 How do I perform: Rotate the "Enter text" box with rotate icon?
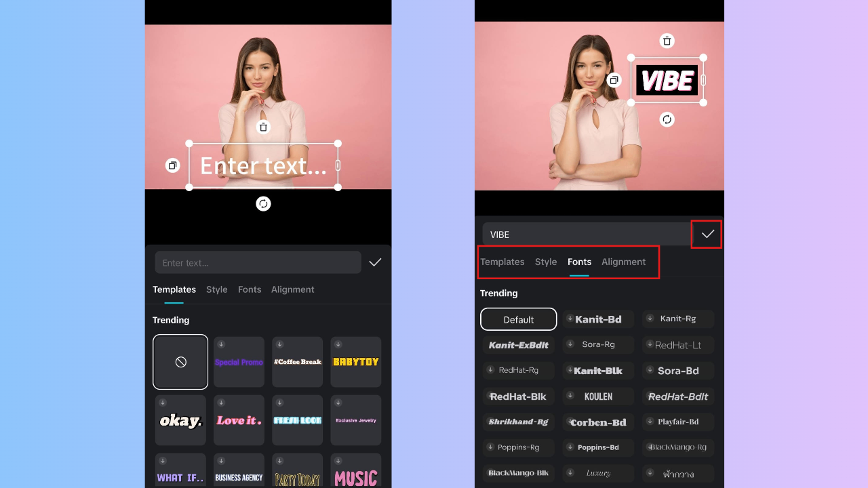pos(263,203)
